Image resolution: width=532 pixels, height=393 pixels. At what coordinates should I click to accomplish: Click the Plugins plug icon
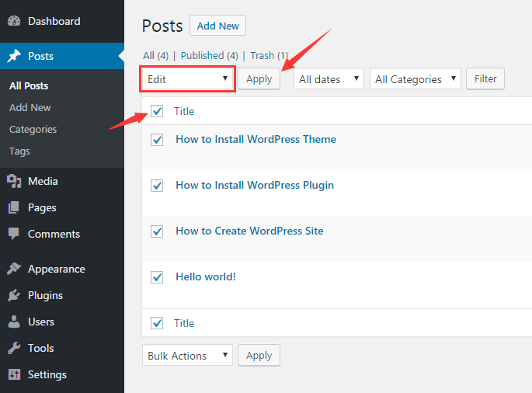point(14,295)
